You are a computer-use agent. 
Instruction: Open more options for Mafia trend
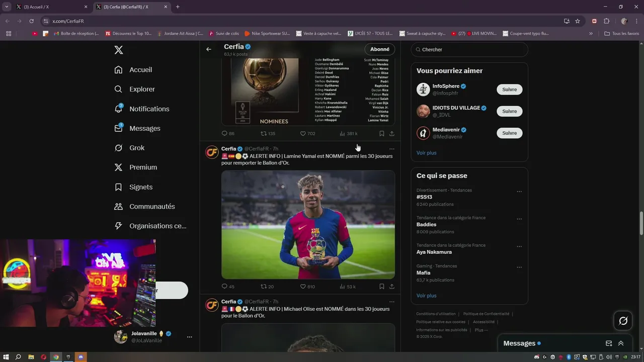tap(519, 267)
